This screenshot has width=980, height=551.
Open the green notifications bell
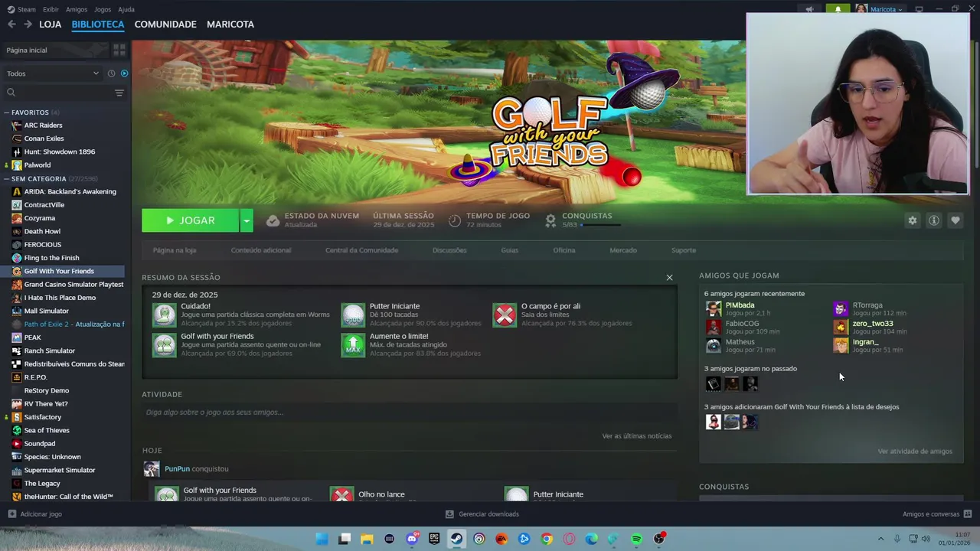838,9
